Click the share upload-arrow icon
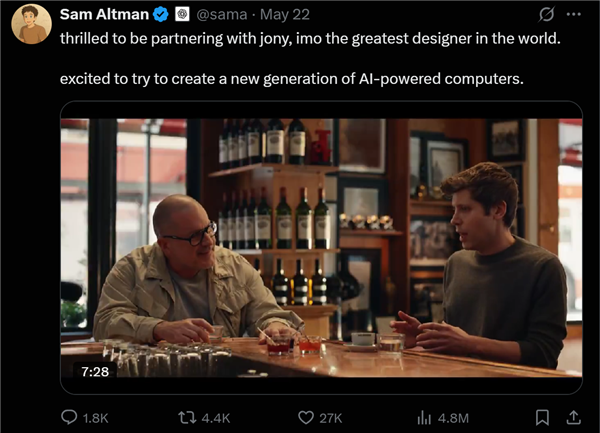 click(574, 417)
